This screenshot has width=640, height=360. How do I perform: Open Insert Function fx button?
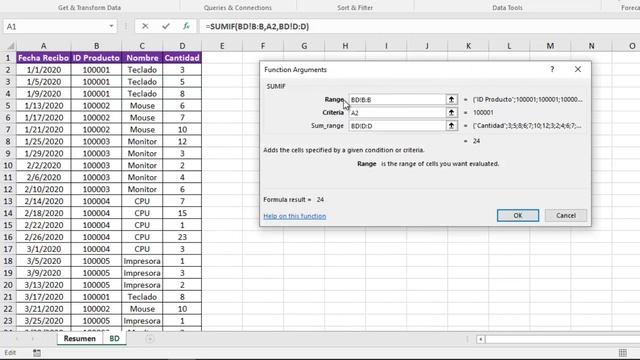click(x=186, y=27)
